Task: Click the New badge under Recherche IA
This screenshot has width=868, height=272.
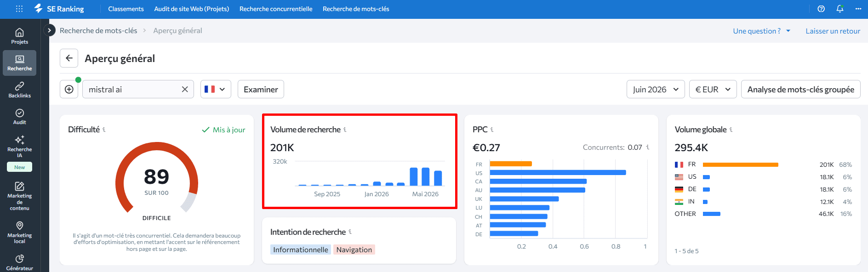Action: (x=19, y=167)
